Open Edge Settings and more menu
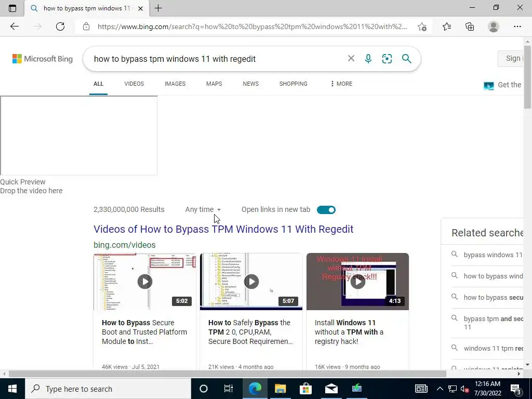This screenshot has height=399, width=532. point(517,26)
